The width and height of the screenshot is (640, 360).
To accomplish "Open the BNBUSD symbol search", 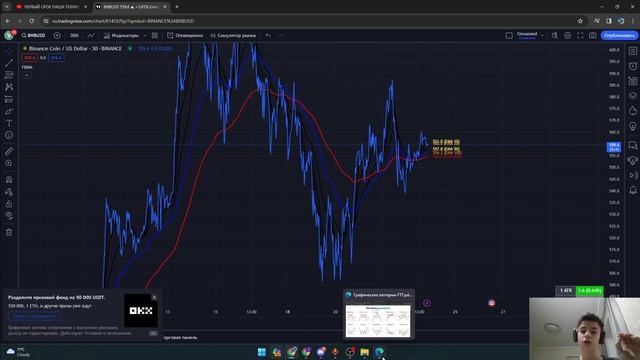I will coord(33,36).
